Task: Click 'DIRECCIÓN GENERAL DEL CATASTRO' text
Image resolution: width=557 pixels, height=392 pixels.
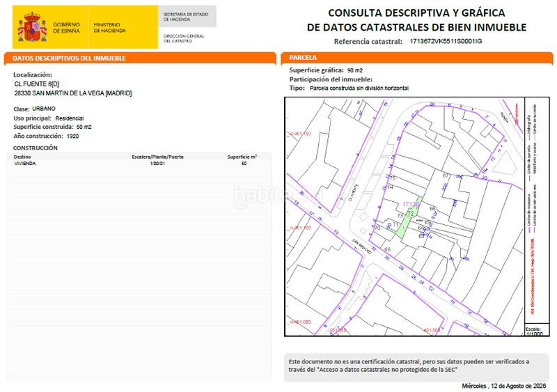Action: (184, 38)
